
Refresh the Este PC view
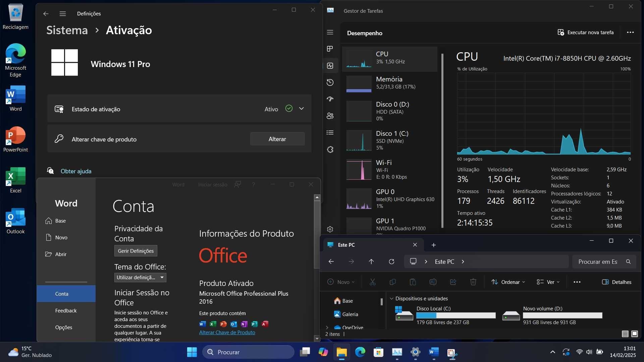point(391,262)
